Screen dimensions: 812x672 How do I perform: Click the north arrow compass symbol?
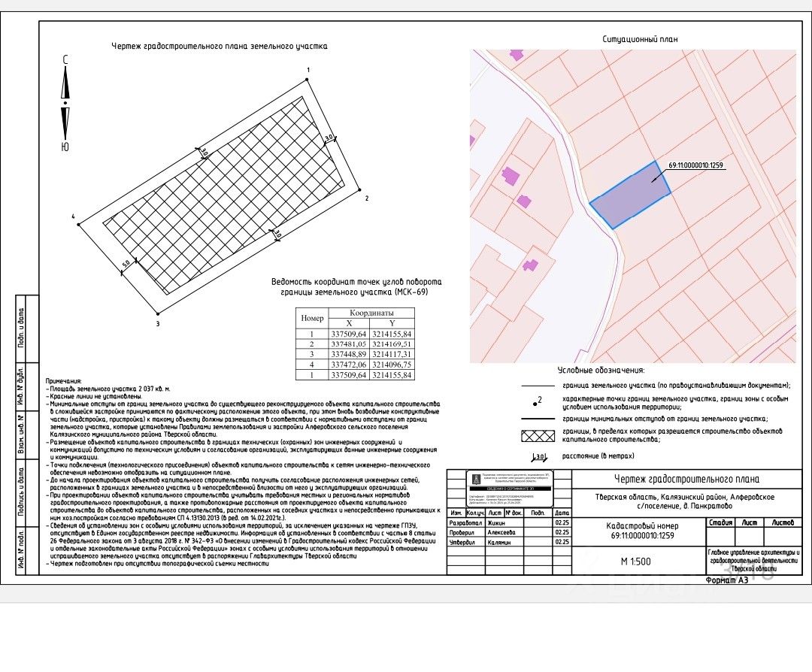pyautogui.click(x=65, y=104)
